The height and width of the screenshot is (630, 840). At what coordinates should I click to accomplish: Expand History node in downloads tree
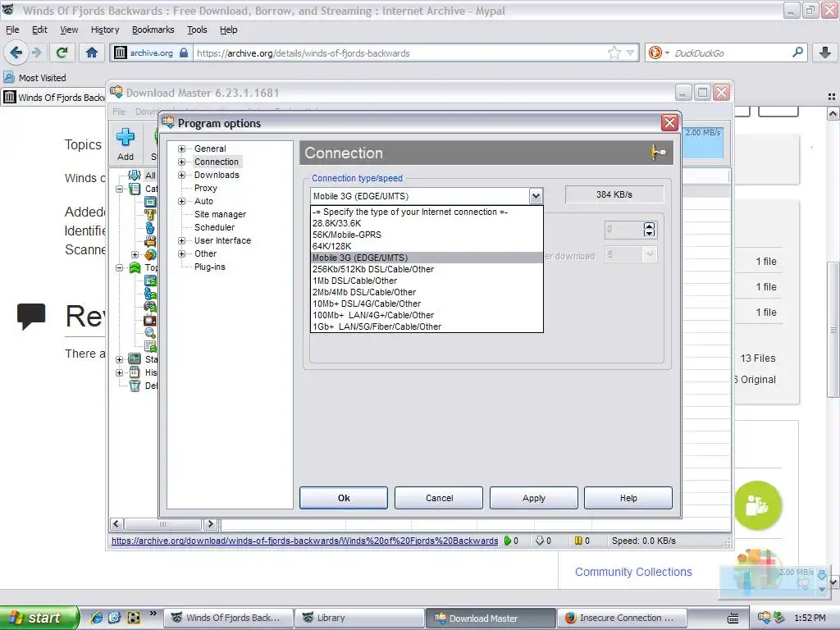pos(120,373)
